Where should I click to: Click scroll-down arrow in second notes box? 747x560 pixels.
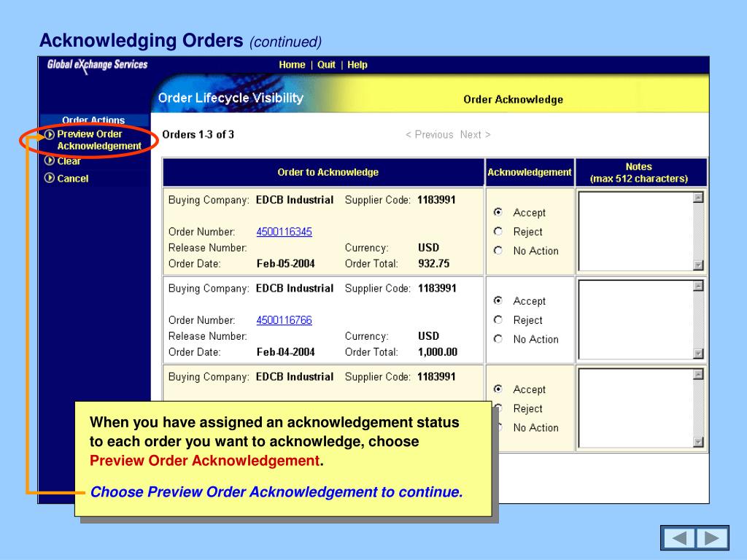[698, 354]
